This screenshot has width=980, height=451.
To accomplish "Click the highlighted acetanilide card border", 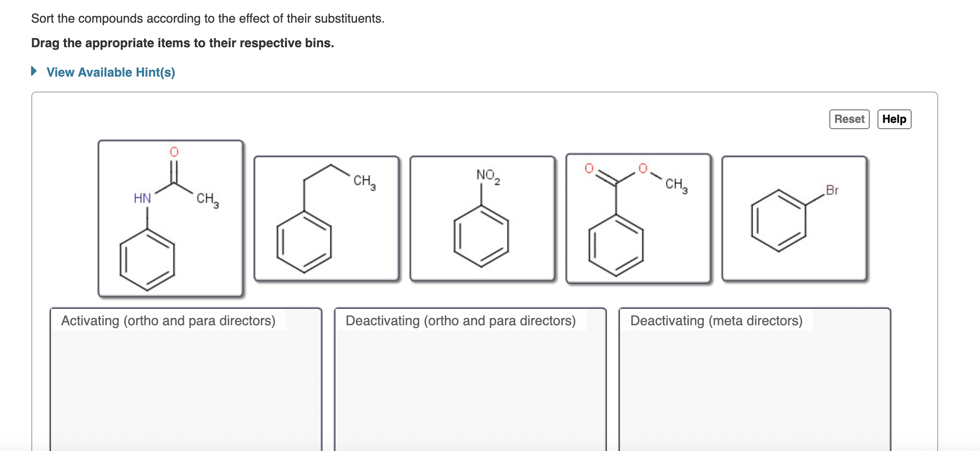I will click(99, 218).
